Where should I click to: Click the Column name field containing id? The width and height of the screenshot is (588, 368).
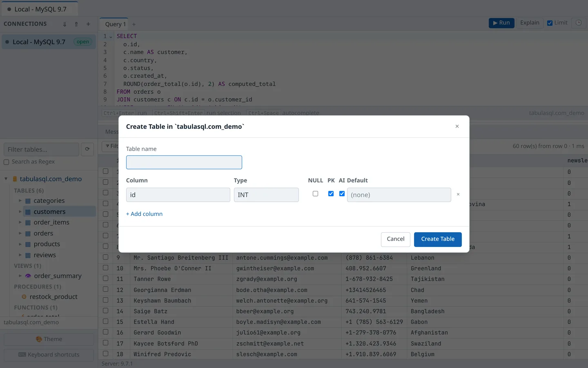(x=178, y=195)
